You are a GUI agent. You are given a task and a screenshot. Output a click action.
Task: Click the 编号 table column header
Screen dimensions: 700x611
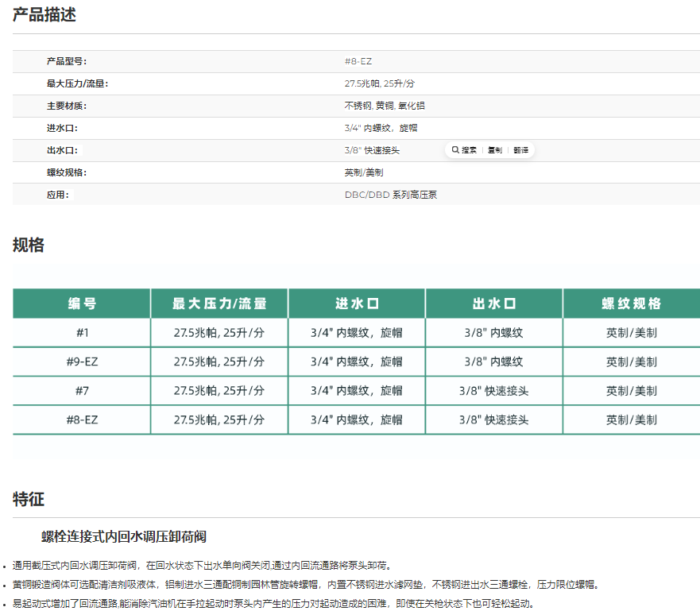(x=82, y=304)
